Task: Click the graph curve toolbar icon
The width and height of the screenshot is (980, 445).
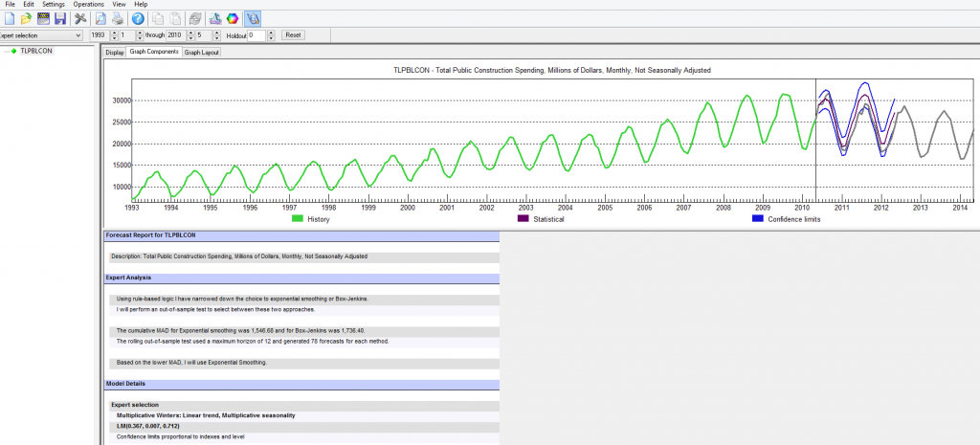Action: coord(214,19)
